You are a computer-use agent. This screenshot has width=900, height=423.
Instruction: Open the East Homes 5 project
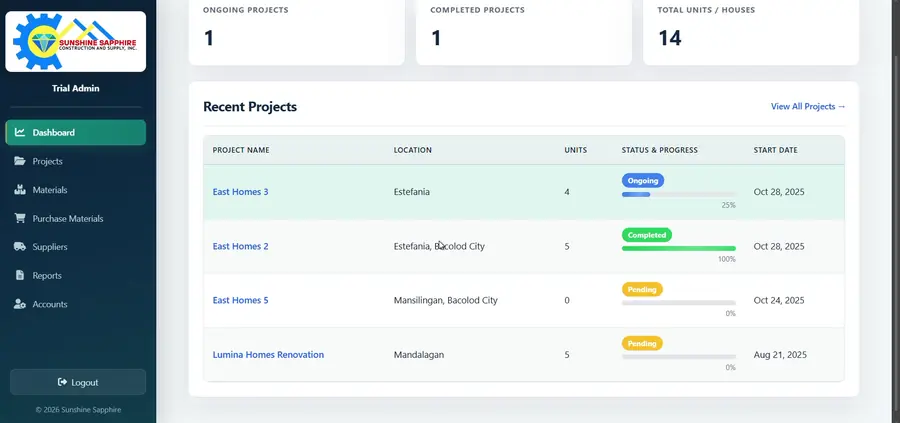240,300
